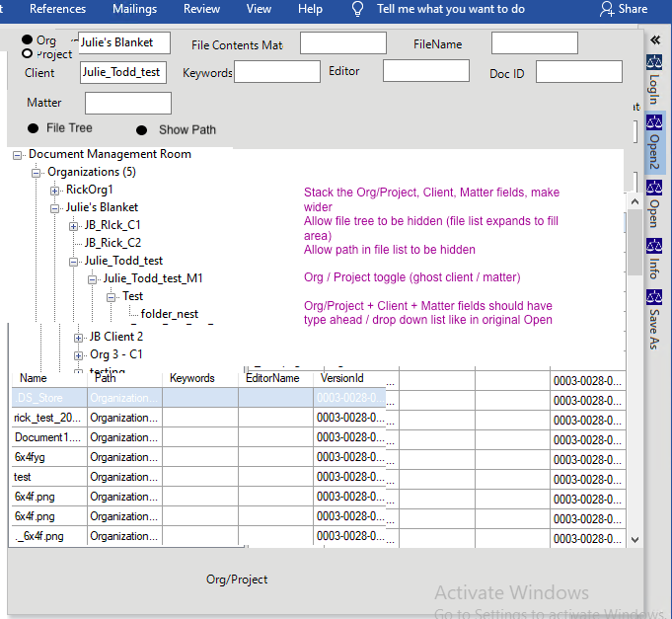672x619 pixels.
Task: Click the LogIn scales icon in sidebar
Action: 654,62
